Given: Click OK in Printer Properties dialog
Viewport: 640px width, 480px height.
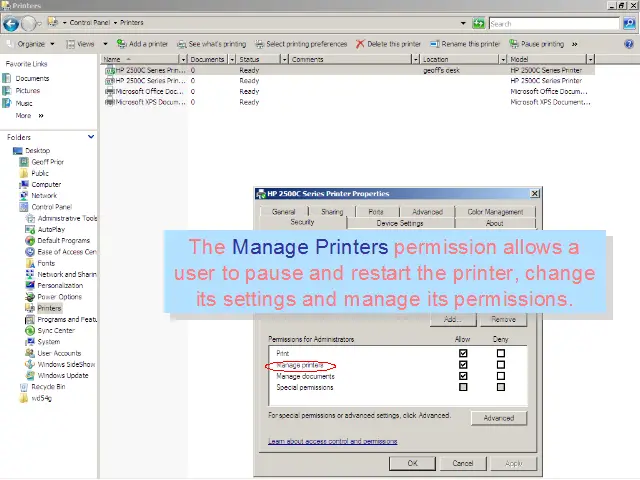Looking at the screenshot, I should 412,463.
